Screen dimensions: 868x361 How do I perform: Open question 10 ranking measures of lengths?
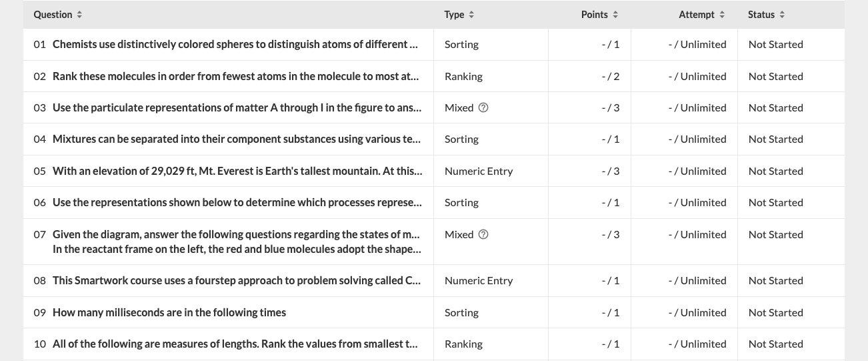point(235,344)
